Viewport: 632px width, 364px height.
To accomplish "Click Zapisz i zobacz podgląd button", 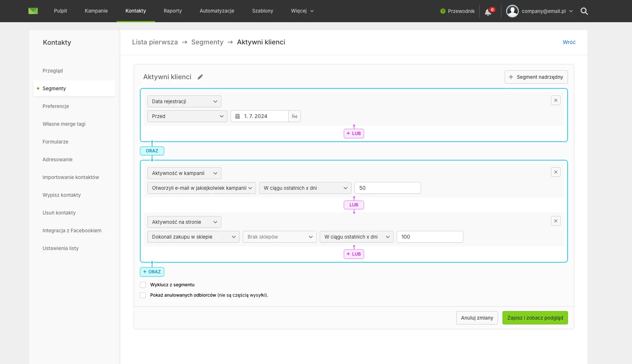I will coord(535,318).
